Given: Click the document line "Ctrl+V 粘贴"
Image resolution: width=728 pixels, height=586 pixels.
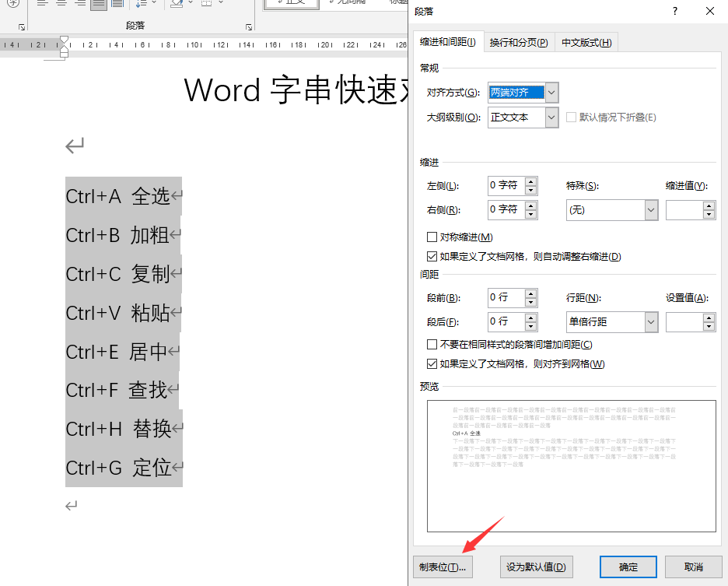Looking at the screenshot, I should [117, 313].
